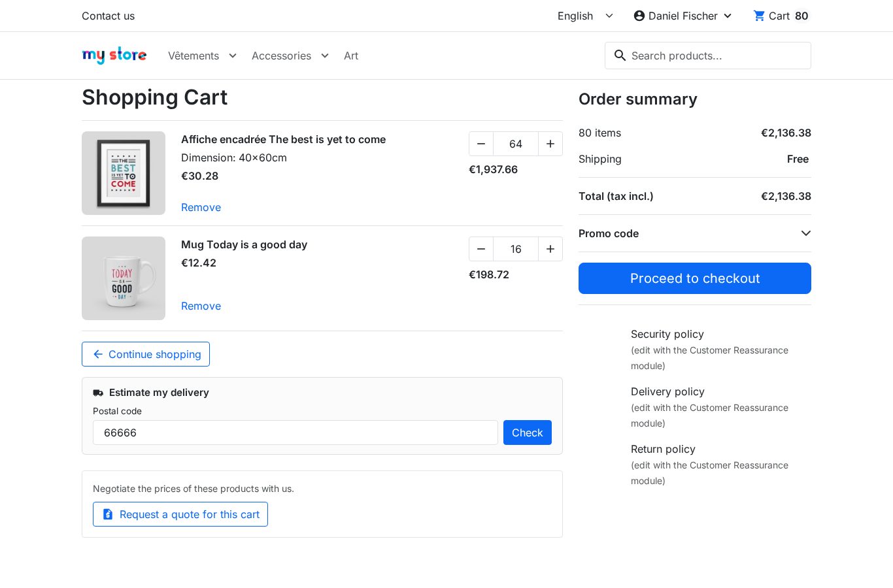Viewport: 893px width, 588px height.
Task: Click the Return policy text
Action: 663,449
